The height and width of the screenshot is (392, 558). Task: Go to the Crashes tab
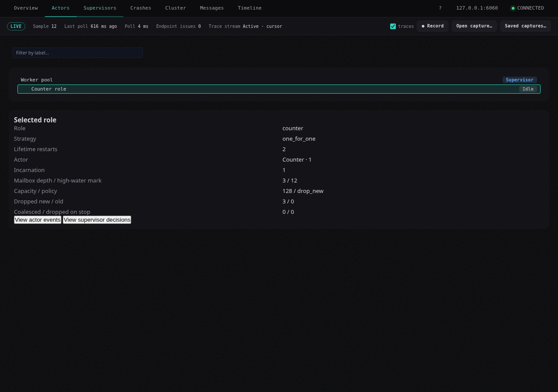click(x=141, y=8)
